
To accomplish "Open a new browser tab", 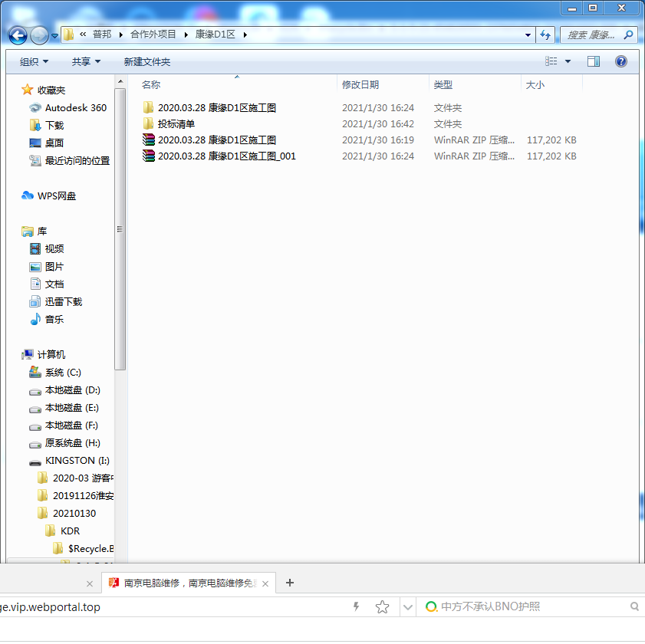I will 290,583.
